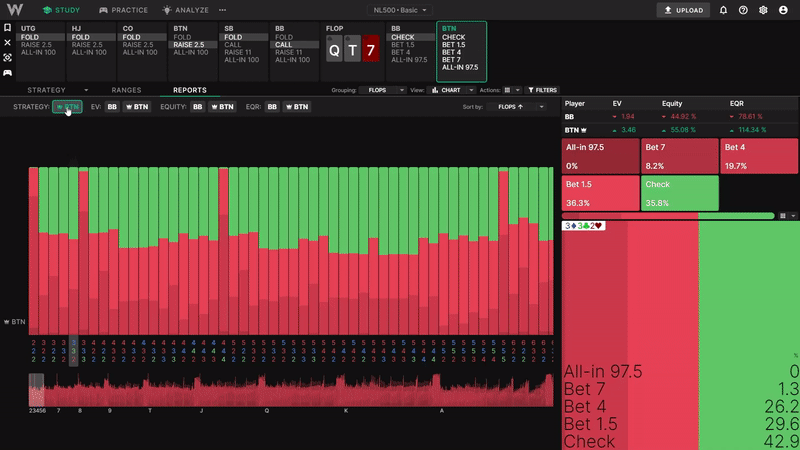This screenshot has width=800, height=450.
Task: Click the highlighted minimap selection window
Action: point(36,390)
